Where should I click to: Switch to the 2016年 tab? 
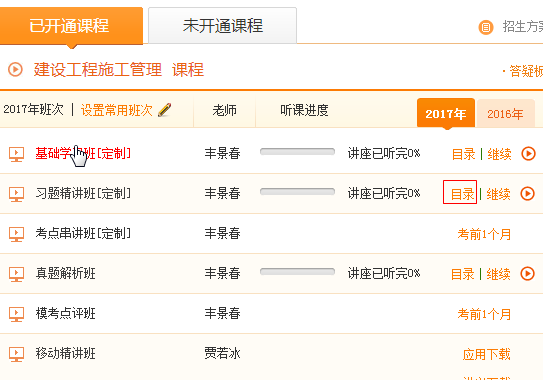(x=505, y=113)
